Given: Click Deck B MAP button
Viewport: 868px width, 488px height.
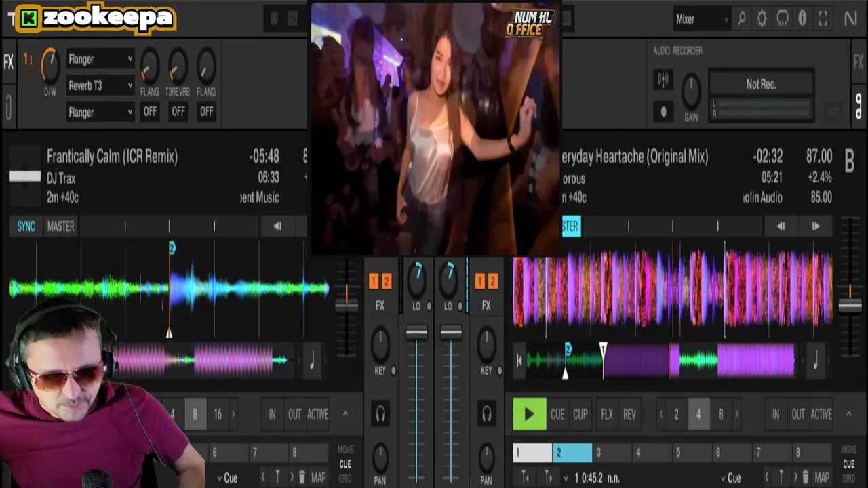Looking at the screenshot, I should coord(822,477).
